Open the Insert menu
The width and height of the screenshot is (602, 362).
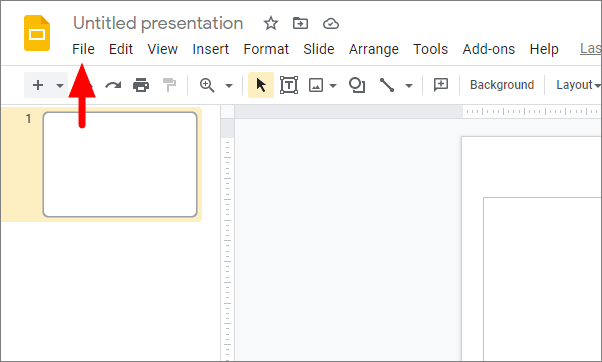(x=210, y=49)
